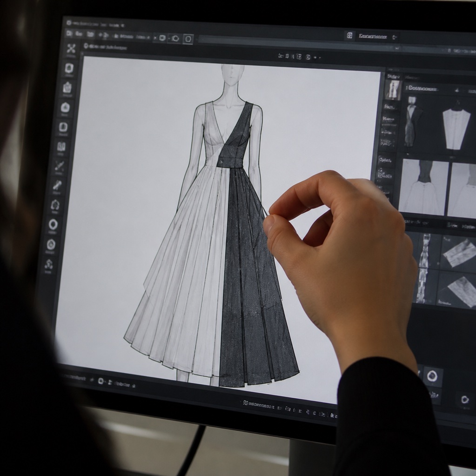Pick the vertical lace strip fabric swatch
Viewport: 476px width, 476px height.
[x=423, y=268]
